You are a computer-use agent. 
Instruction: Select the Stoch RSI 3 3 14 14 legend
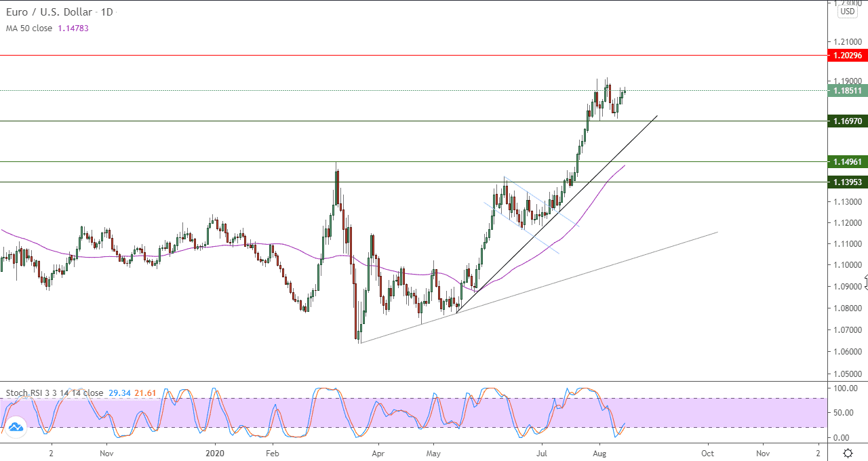point(54,393)
